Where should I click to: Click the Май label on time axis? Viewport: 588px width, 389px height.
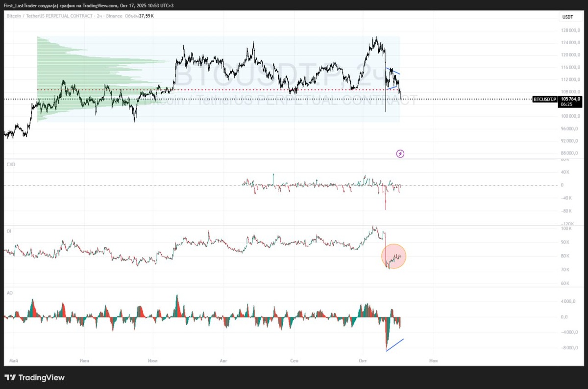tap(13, 361)
